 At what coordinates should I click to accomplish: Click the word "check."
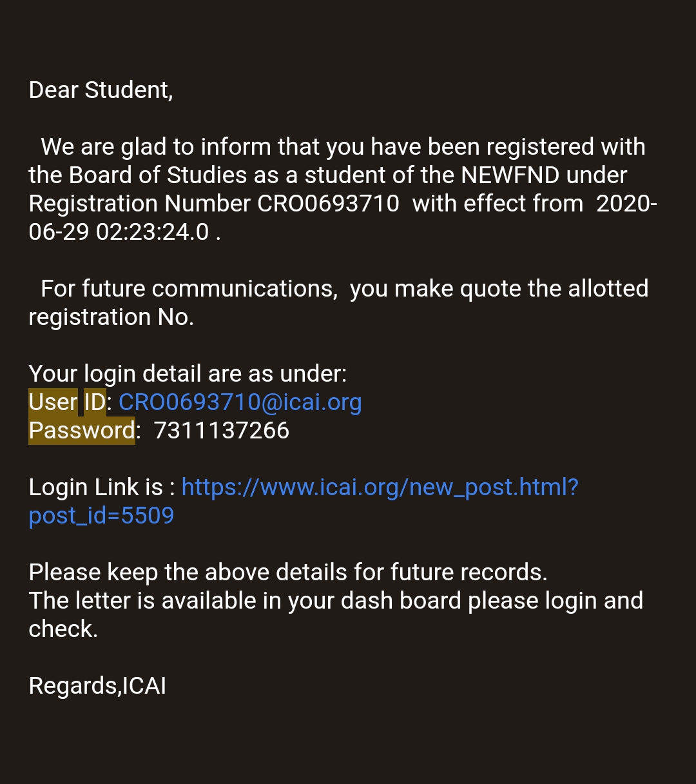63,629
